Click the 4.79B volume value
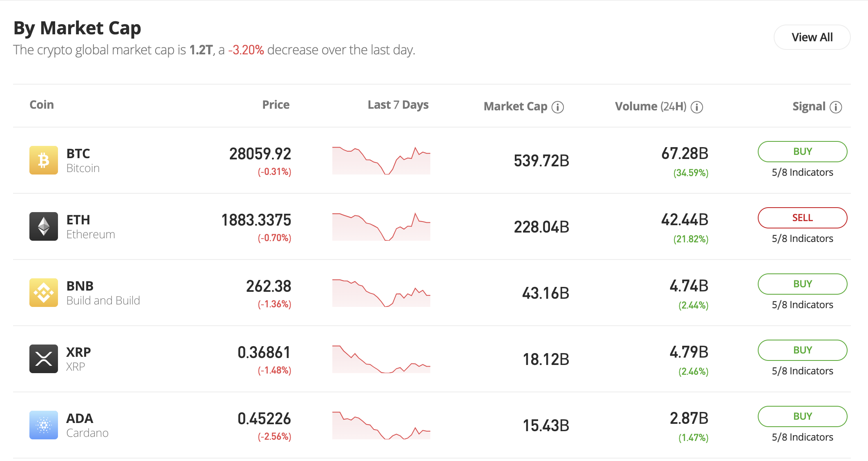This screenshot has width=868, height=461. click(689, 352)
